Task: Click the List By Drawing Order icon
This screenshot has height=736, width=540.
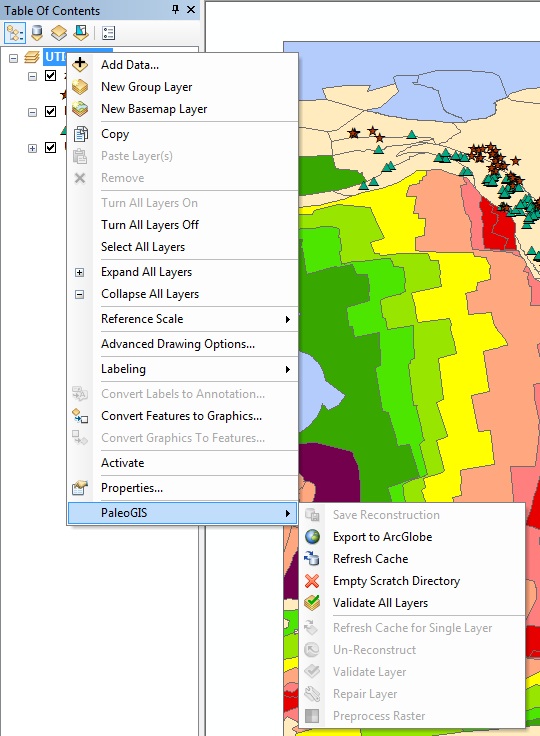Action: (15, 33)
